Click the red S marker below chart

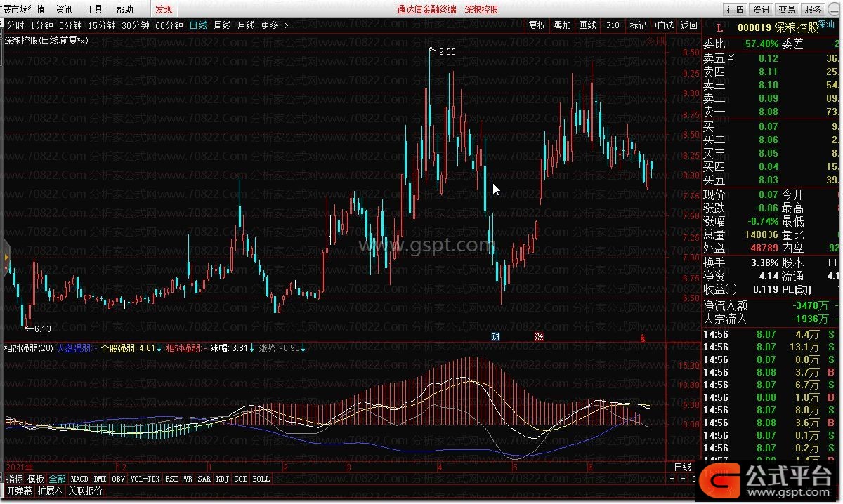click(643, 338)
